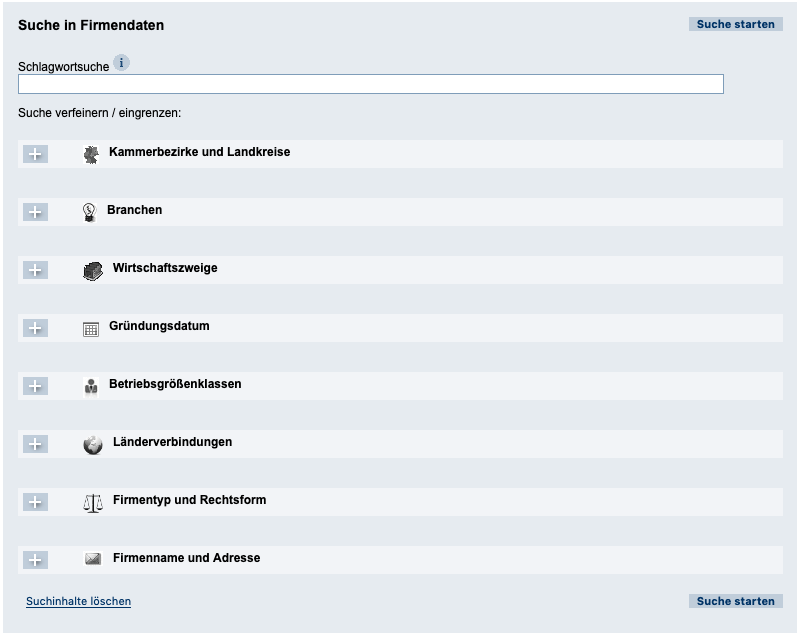Click the books icon beside Wirtschaftszweige
The image size is (797, 633).
point(93,271)
